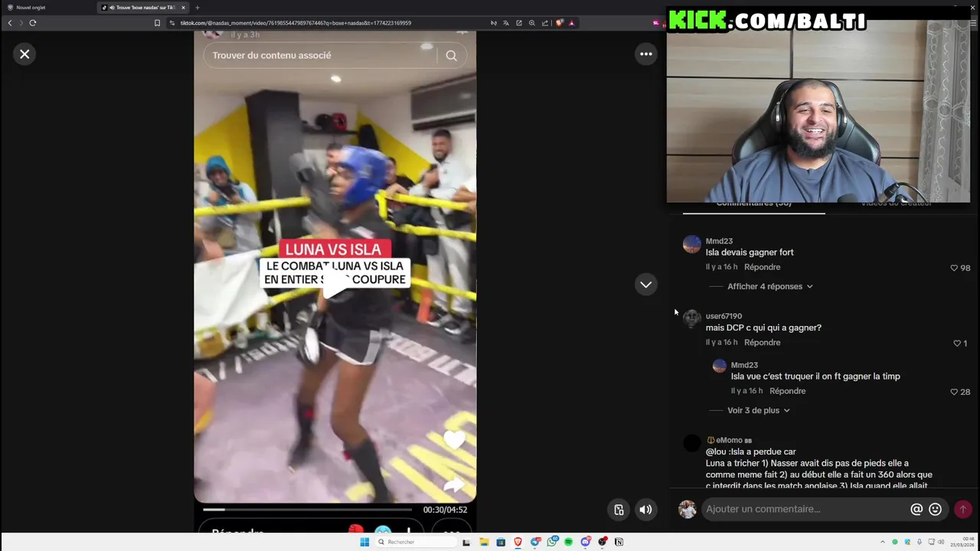Screen dimensions: 980x551
Task: Open Microsoft Store from taskbar
Action: click(x=501, y=542)
